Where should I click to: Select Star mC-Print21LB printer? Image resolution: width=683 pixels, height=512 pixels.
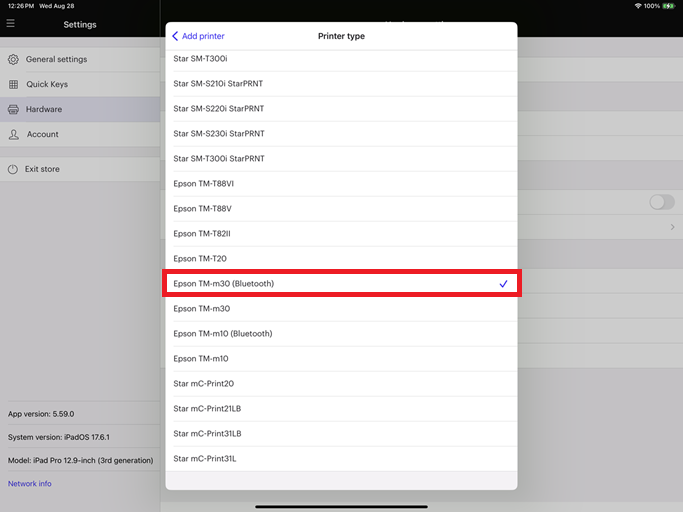(x=342, y=409)
